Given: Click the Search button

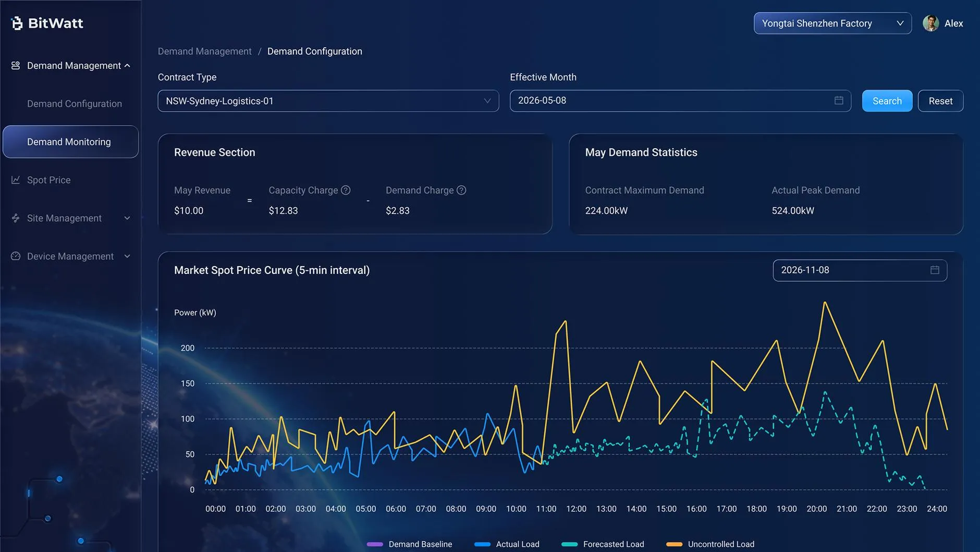Looking at the screenshot, I should pyautogui.click(x=887, y=101).
